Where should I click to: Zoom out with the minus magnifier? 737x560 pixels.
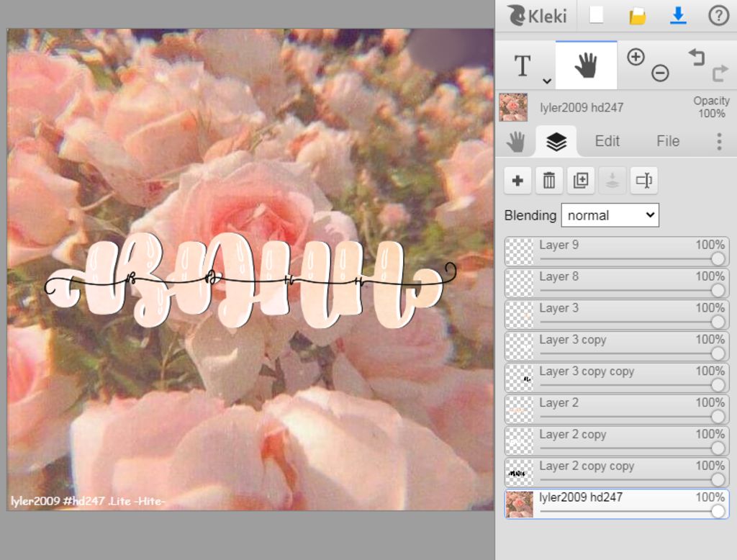pyautogui.click(x=660, y=73)
